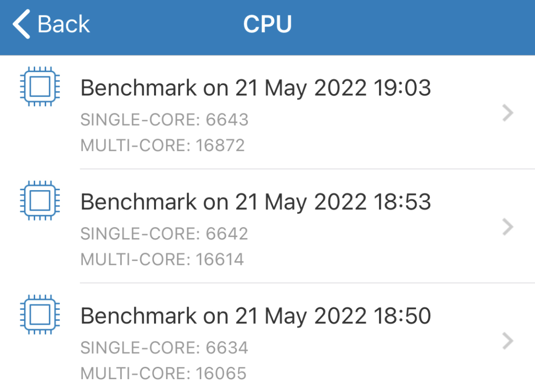Viewport: 535px width, 392px height.
Task: Select the MULTI-CORE: 16872 score line
Action: tap(162, 145)
